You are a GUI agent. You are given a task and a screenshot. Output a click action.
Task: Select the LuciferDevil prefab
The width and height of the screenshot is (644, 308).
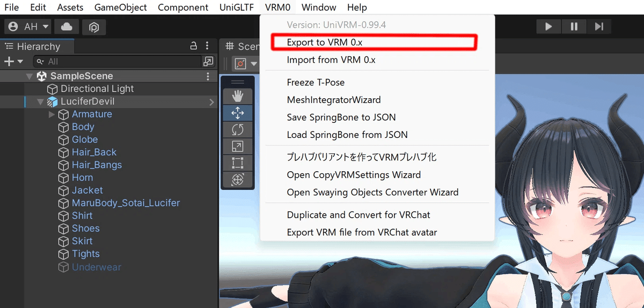pyautogui.click(x=87, y=101)
